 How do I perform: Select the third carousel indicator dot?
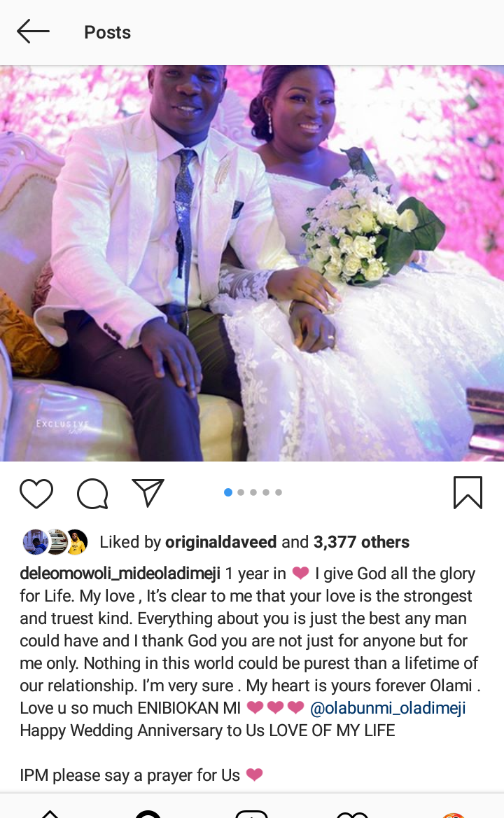click(x=253, y=492)
